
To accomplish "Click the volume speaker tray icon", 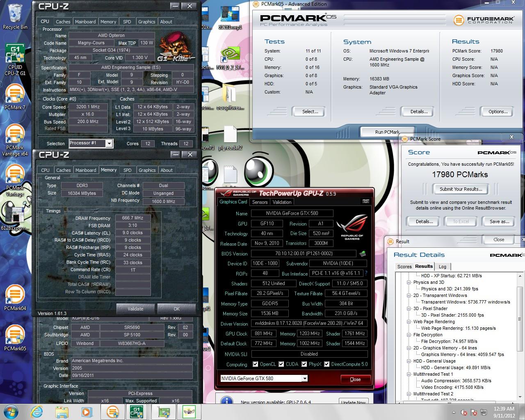I will 464,412.
